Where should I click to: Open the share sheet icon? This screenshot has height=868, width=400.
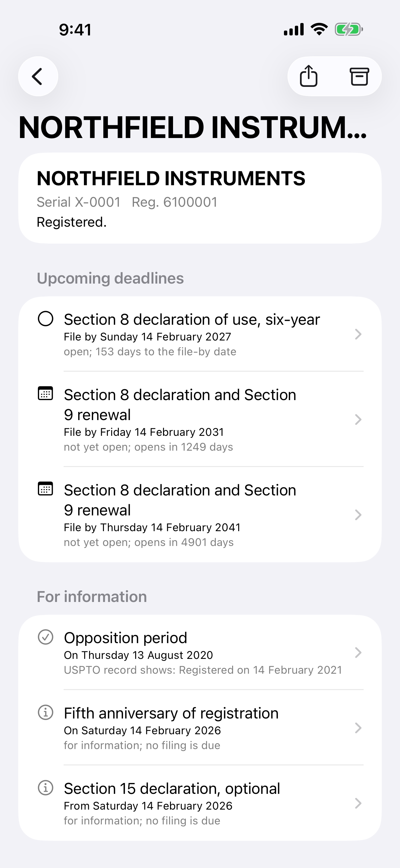(308, 76)
